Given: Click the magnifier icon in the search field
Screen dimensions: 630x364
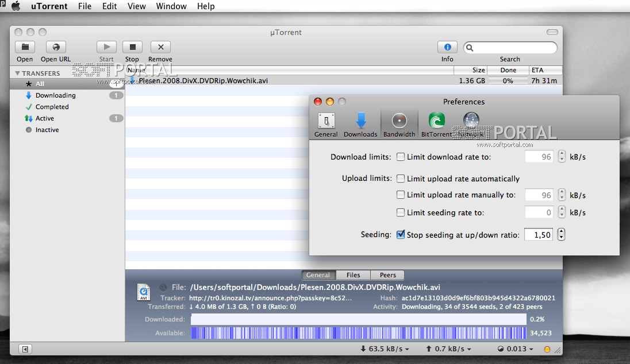Looking at the screenshot, I should (470, 48).
